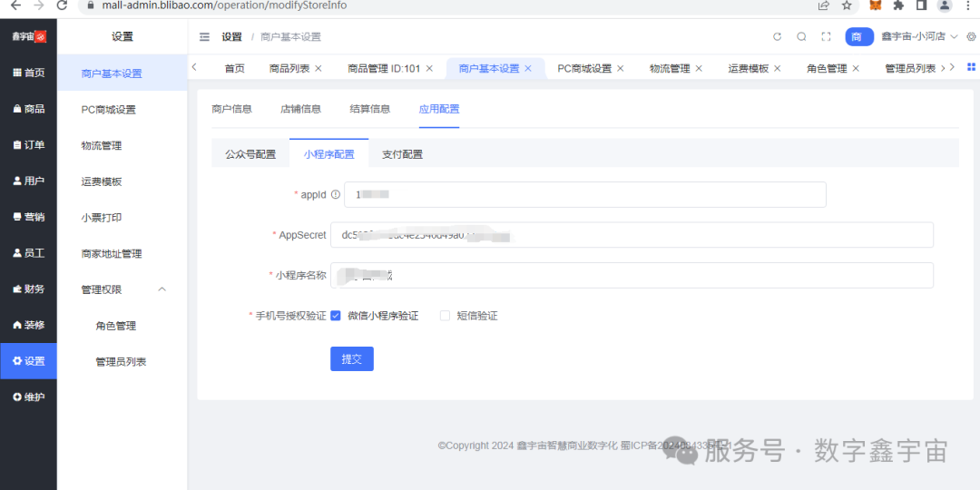Click the browser reload button
Screen dimensions: 980x490
tap(62, 5)
